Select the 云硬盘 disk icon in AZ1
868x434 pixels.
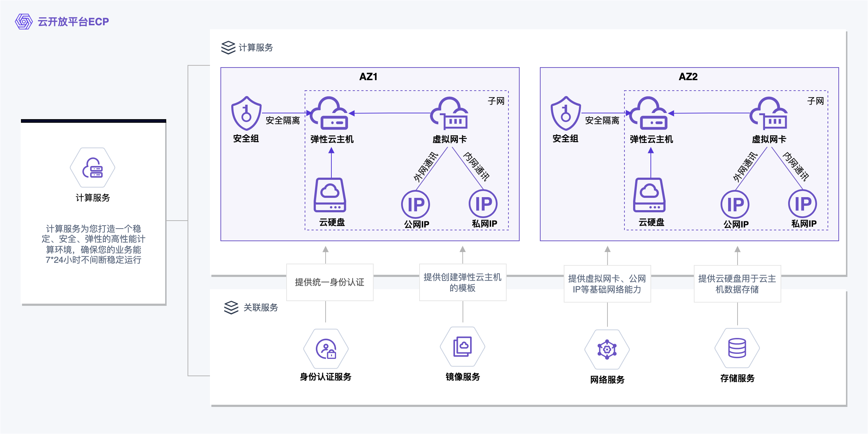click(x=330, y=195)
